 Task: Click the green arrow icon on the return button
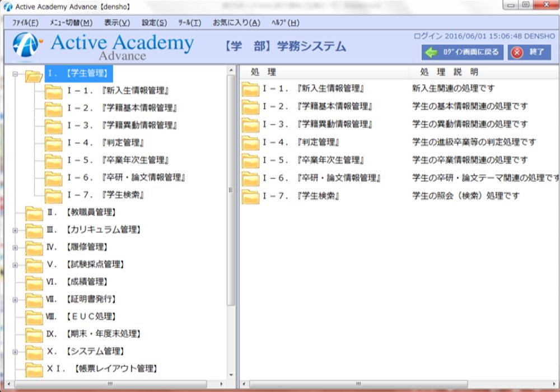point(430,52)
